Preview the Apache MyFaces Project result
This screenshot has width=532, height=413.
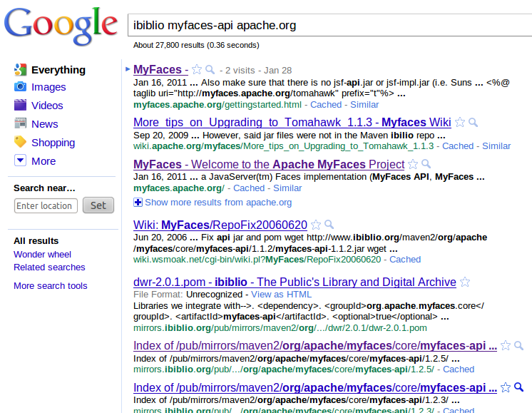click(426, 164)
